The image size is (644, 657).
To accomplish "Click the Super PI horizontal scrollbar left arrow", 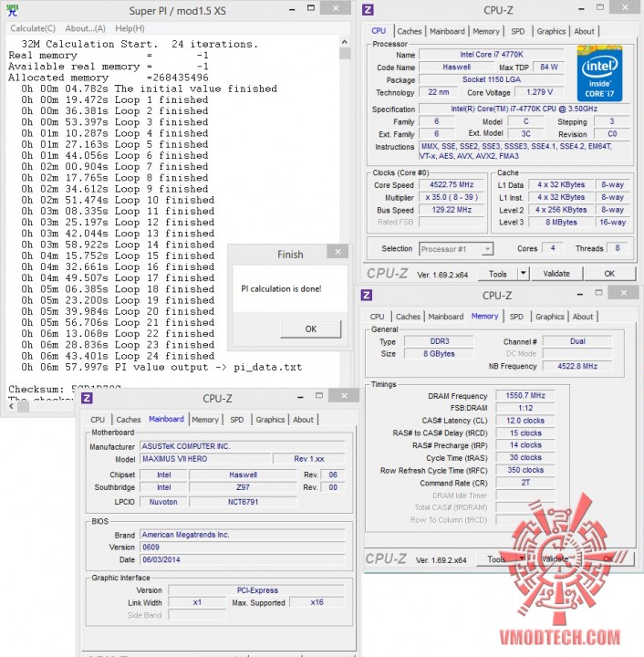I will point(12,406).
